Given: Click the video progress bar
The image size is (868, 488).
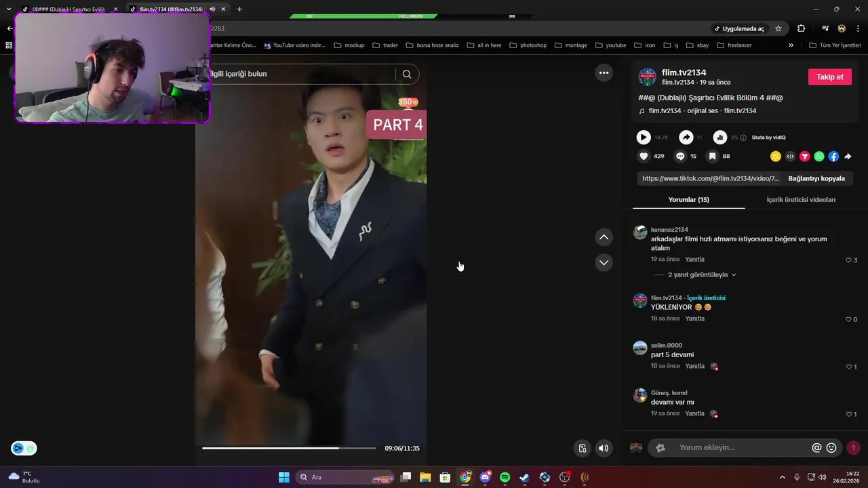Looking at the screenshot, I should pyautogui.click(x=289, y=448).
